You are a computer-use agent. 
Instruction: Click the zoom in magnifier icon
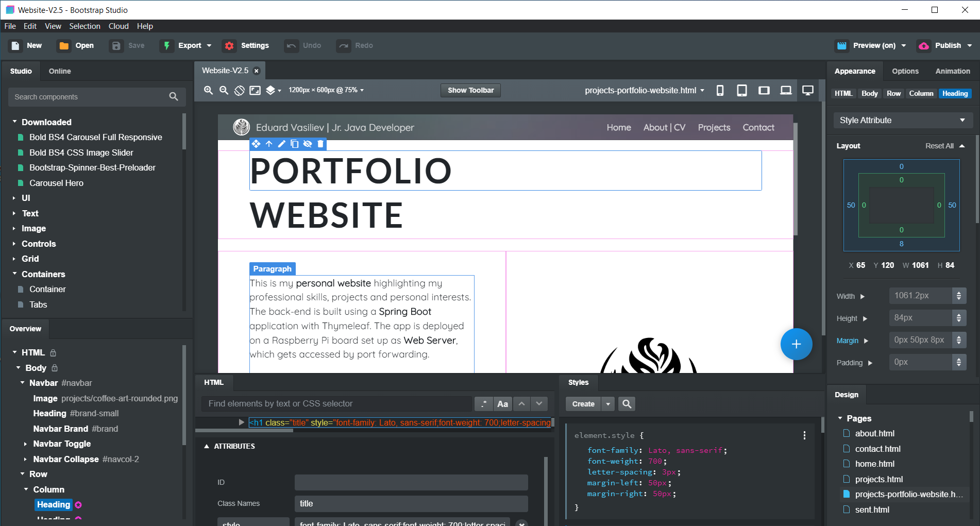(x=208, y=90)
